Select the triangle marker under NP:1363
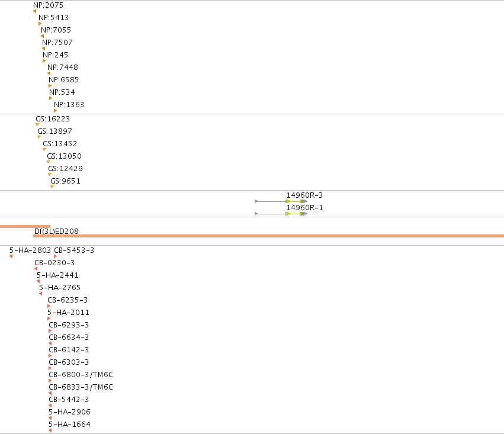This screenshot has width=504, height=434. point(55,111)
